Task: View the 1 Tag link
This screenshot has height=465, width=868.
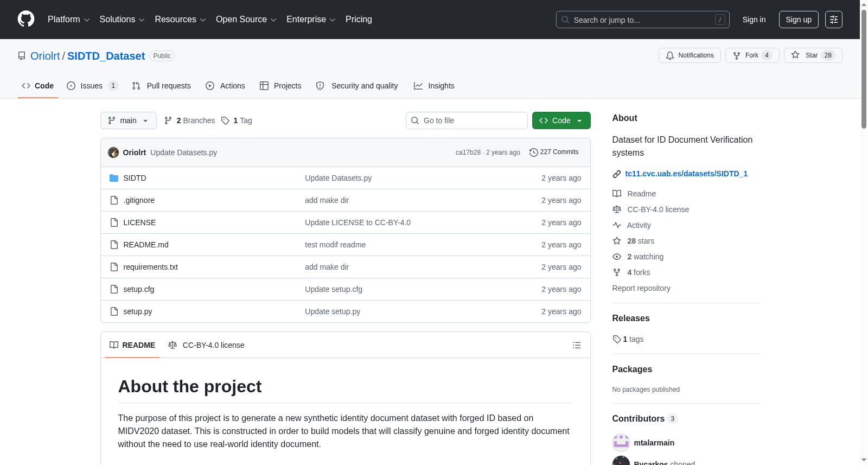Action: [x=237, y=120]
